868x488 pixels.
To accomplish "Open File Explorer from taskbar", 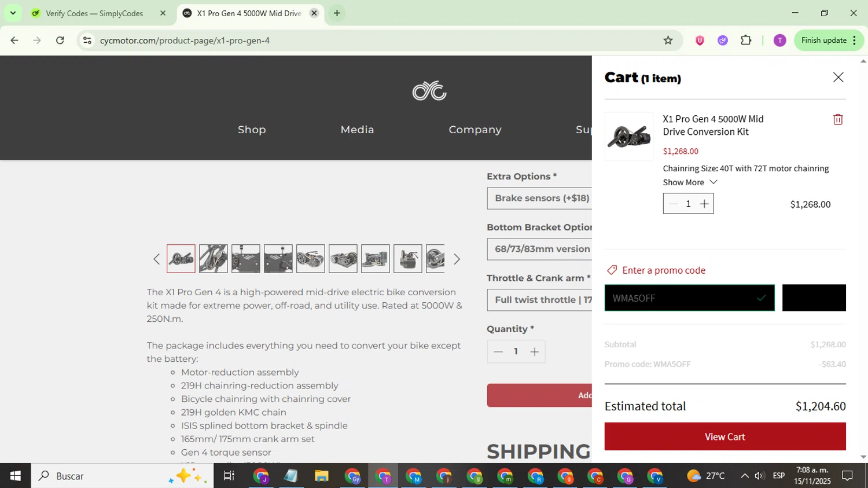I will 321,476.
